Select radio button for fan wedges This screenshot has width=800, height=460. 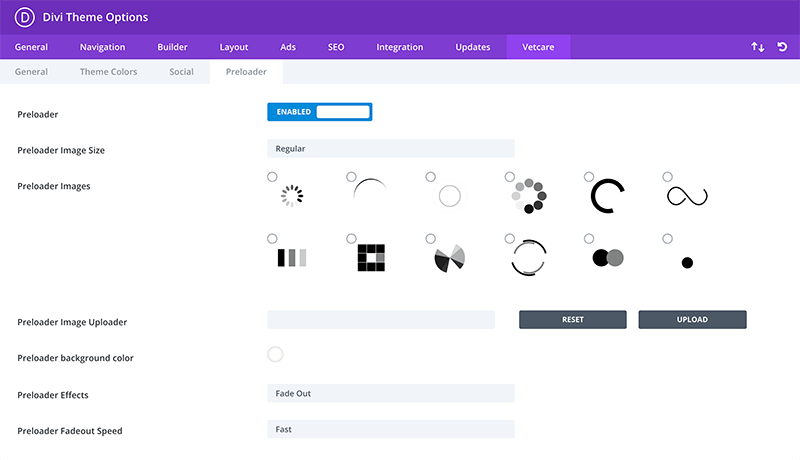coord(431,239)
